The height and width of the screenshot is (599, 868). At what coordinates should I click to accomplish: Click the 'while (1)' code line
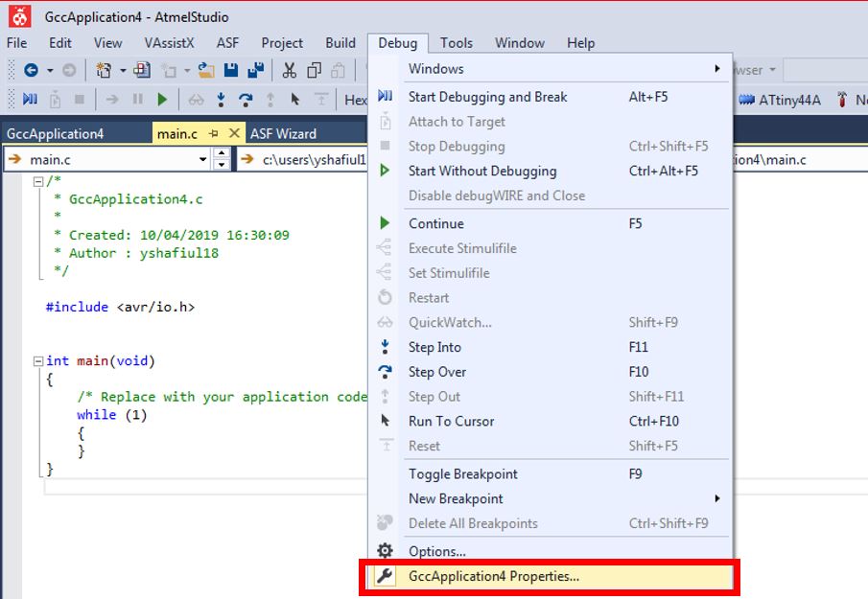click(x=112, y=414)
